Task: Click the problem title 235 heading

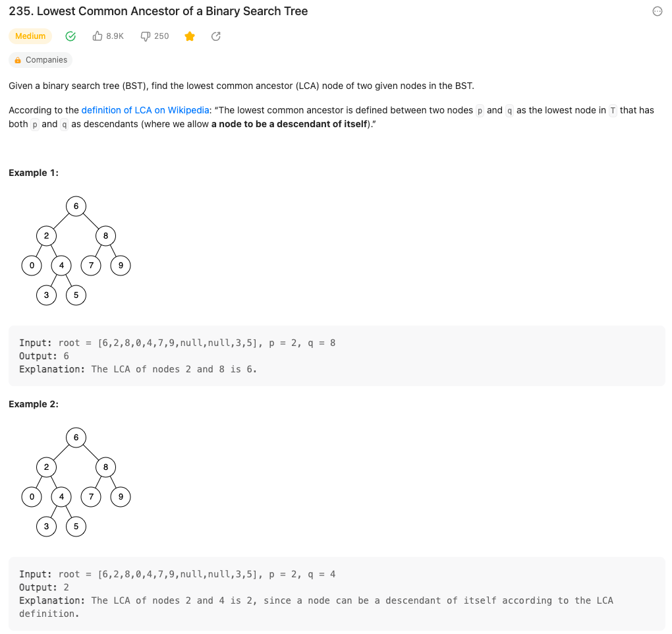Action: coord(158,11)
